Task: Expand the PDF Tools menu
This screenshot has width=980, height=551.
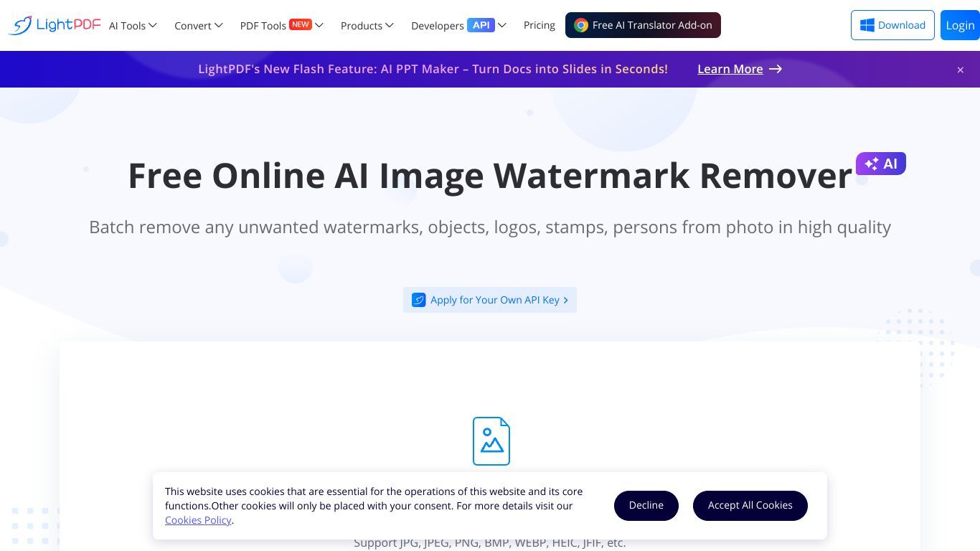Action: [x=281, y=25]
